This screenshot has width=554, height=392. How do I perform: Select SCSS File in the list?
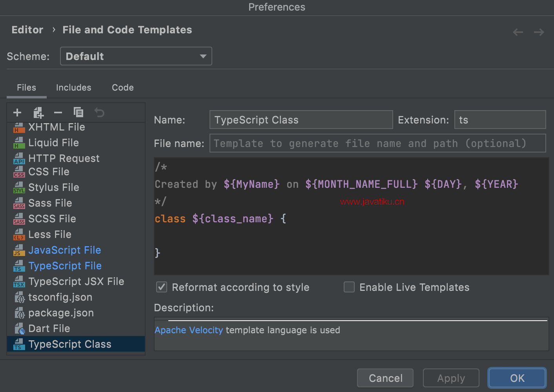click(x=76, y=219)
